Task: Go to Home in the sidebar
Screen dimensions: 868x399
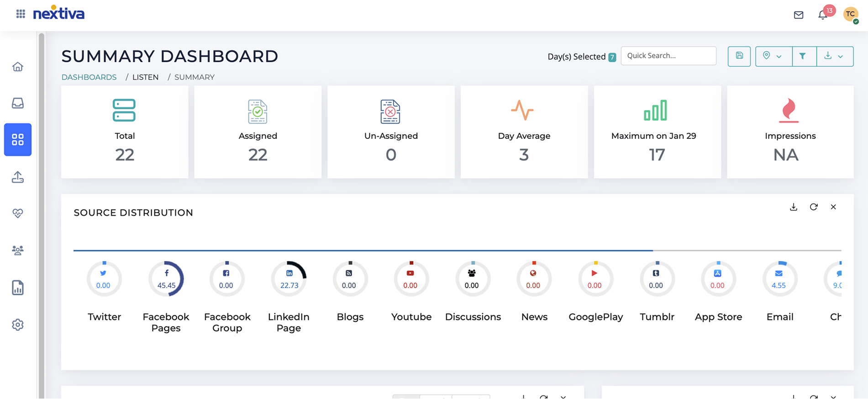Action: (18, 67)
